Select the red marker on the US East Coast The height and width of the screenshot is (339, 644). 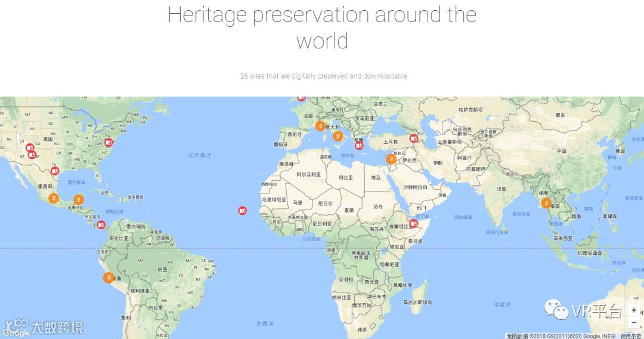coord(109,142)
